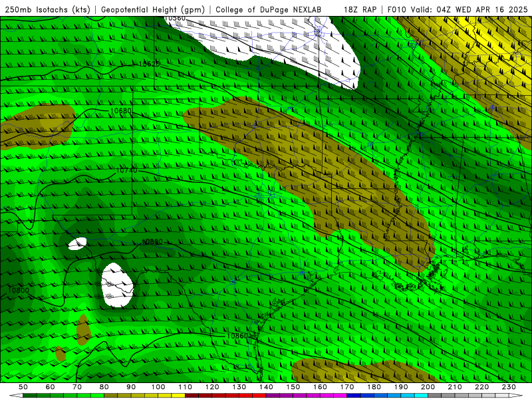
Task: Select the 80 knot legend label
Action: (104, 387)
